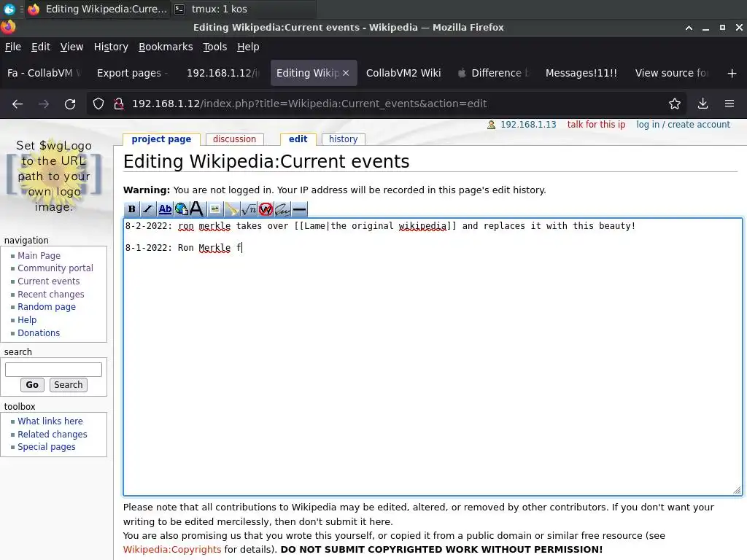This screenshot has height=560, width=747.
Task: Switch to the Messages!11!! tab
Action: click(581, 73)
